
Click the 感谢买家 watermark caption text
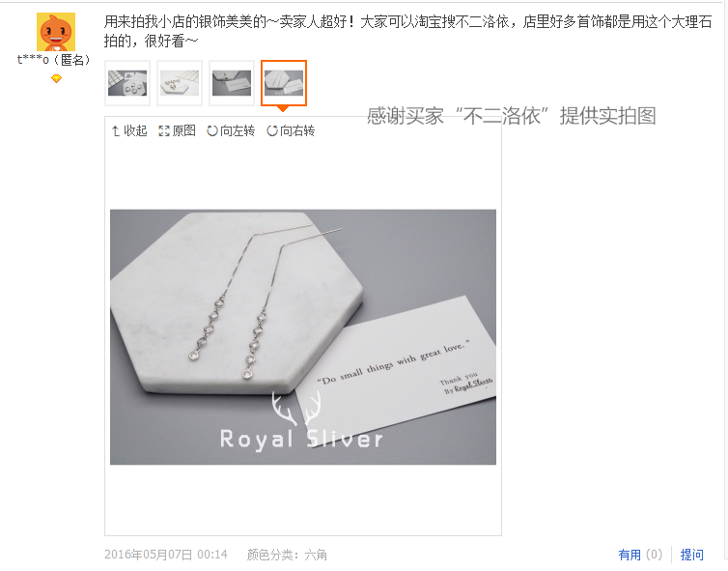point(511,116)
